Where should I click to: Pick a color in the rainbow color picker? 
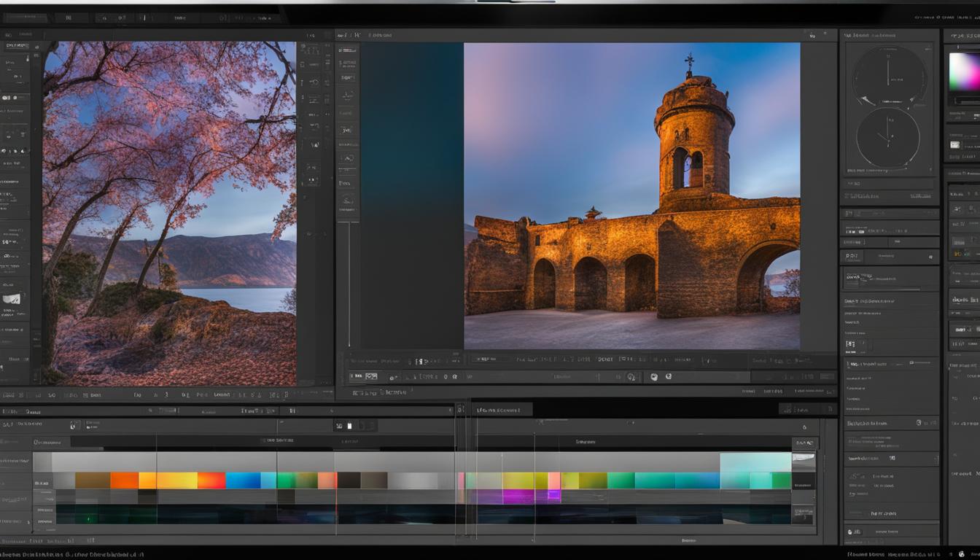[x=964, y=71]
